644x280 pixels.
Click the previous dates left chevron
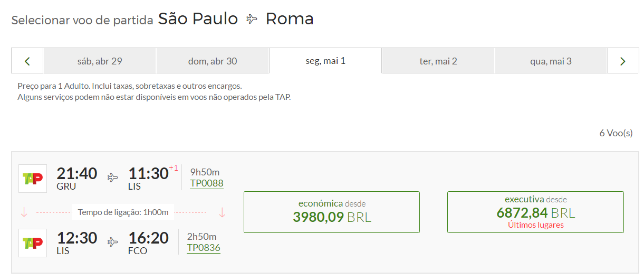[27, 61]
